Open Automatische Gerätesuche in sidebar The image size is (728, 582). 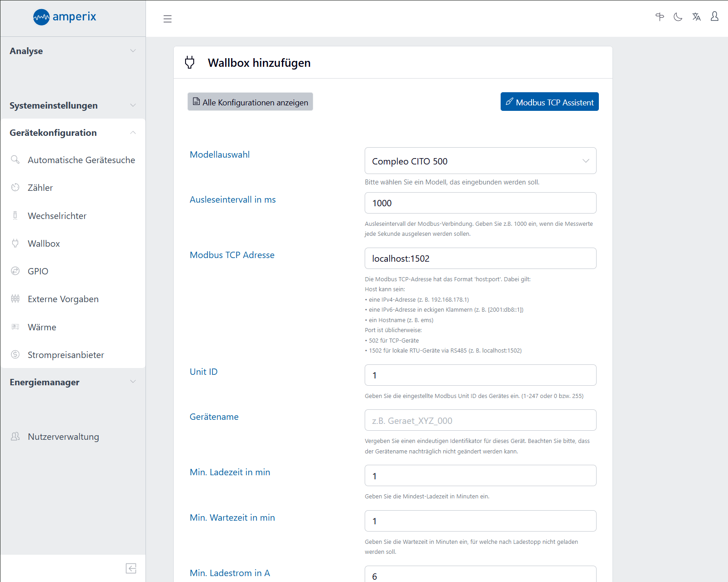click(81, 160)
